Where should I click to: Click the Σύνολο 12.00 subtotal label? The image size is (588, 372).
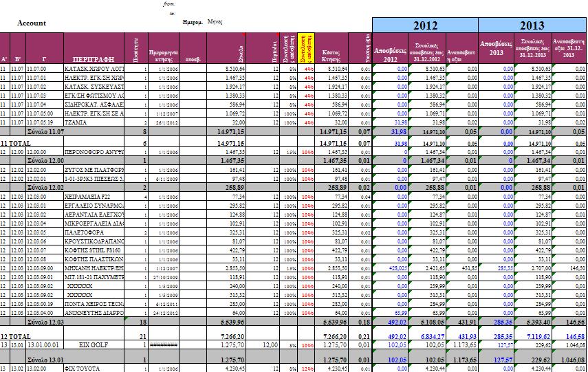pos(45,160)
